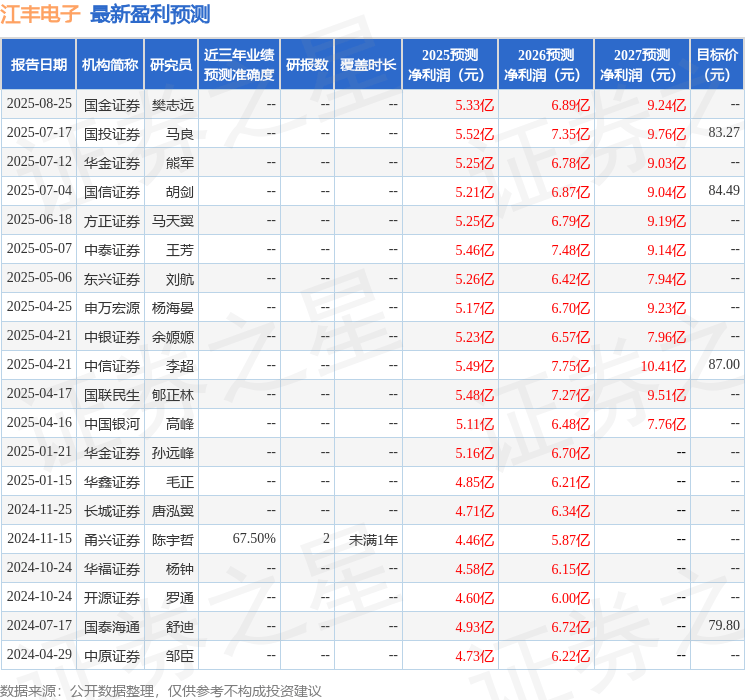Image resolution: width=745 pixels, height=700 pixels.
Task: Click the 最新盈利预测 heading
Action: 150,14
